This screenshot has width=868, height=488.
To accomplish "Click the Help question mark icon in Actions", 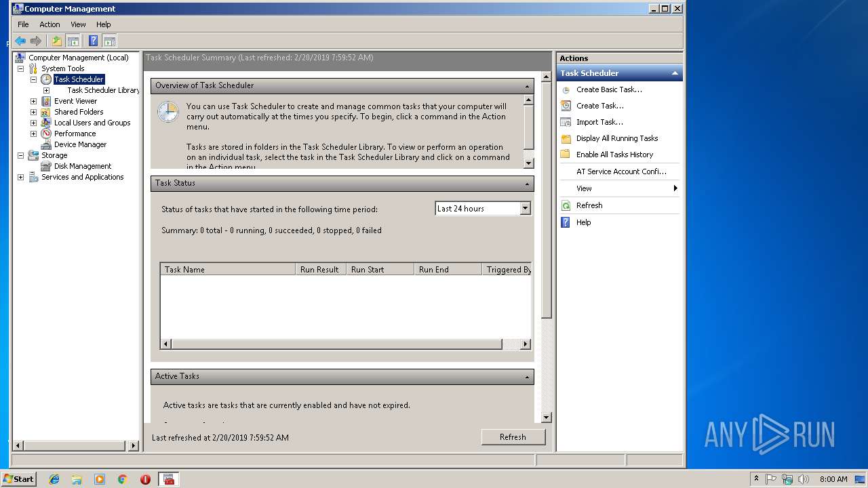I will 566,222.
